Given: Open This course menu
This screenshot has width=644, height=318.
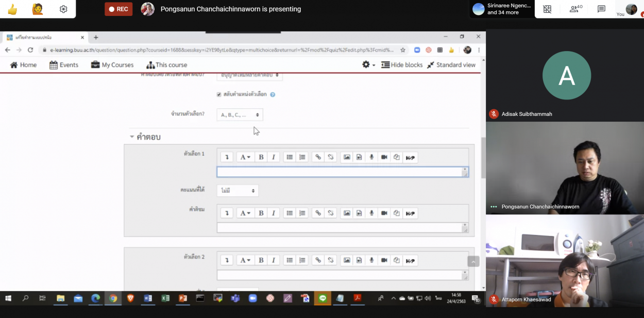Looking at the screenshot, I should coord(166,65).
